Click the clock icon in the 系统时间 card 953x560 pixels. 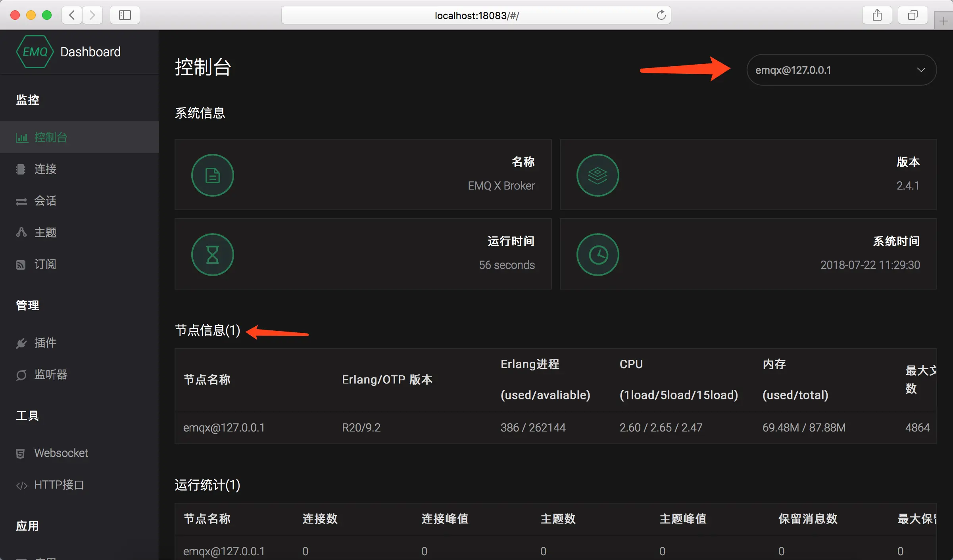[x=598, y=255]
